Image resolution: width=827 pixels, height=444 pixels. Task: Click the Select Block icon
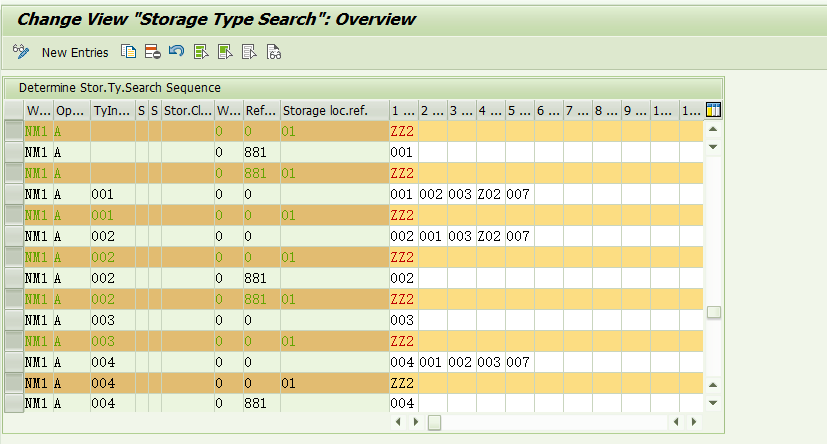click(x=225, y=51)
